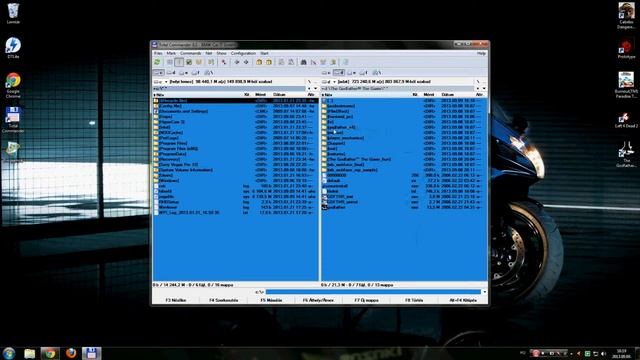The height and width of the screenshot is (360, 640).
Task: Open Total Commander desktop shortcut
Action: pyautogui.click(x=13, y=120)
